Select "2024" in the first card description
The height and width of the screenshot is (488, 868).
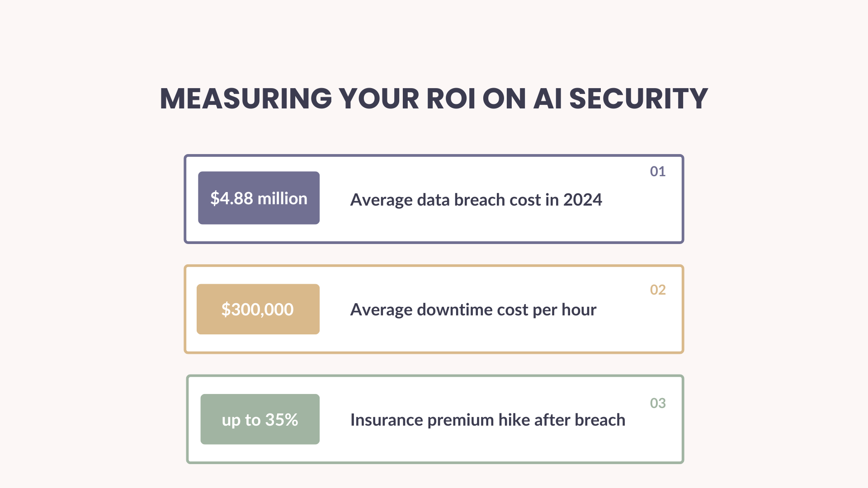[583, 200]
